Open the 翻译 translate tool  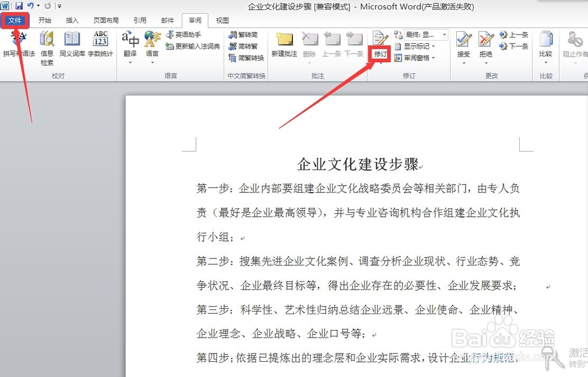(129, 40)
